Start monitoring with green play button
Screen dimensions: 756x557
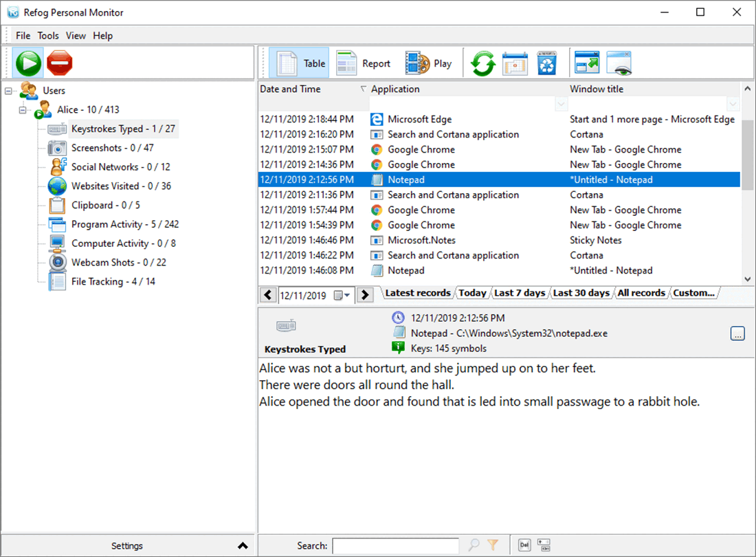point(28,63)
